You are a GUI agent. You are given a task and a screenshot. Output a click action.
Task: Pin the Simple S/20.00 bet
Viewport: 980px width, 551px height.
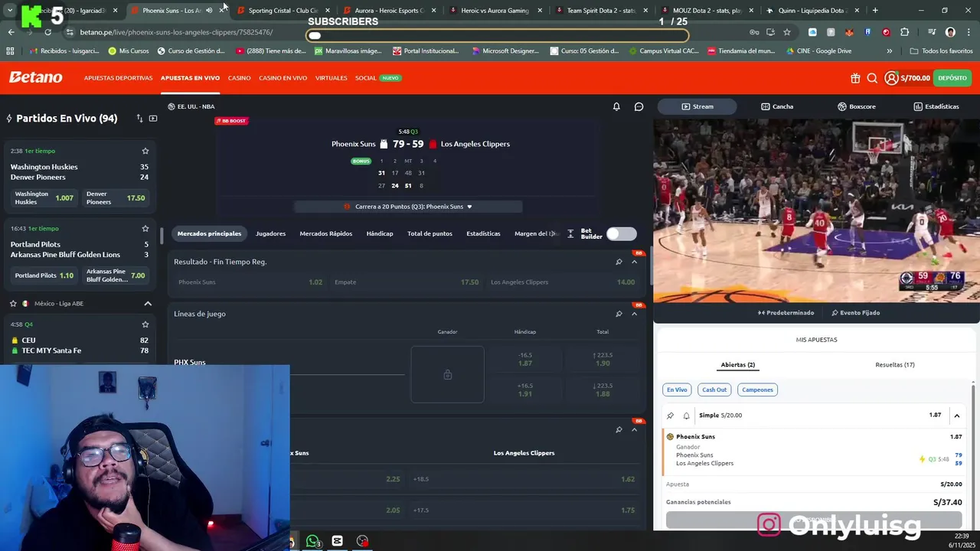click(670, 416)
